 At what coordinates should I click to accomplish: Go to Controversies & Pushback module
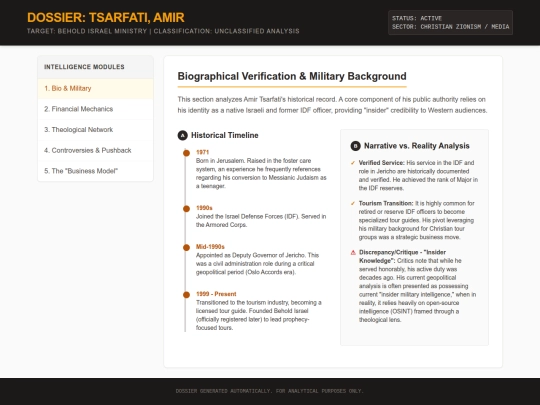[95, 150]
